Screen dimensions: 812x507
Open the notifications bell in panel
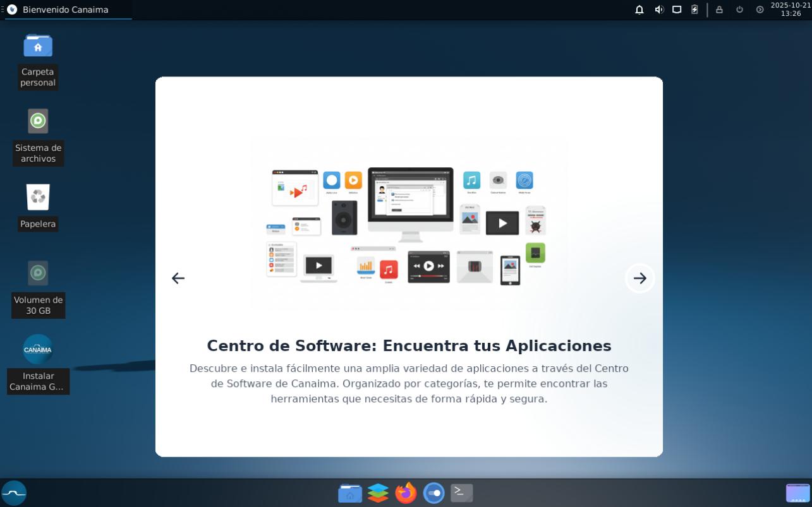click(x=639, y=9)
